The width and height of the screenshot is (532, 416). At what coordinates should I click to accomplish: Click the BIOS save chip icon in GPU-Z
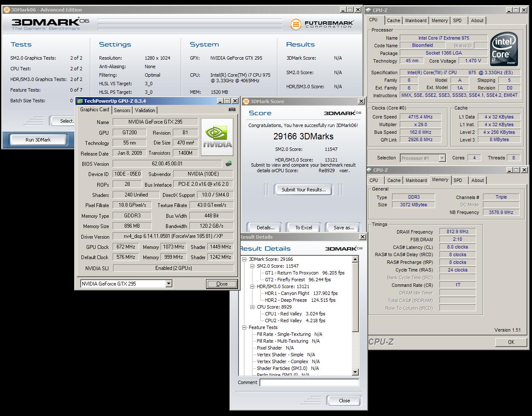[x=229, y=163]
